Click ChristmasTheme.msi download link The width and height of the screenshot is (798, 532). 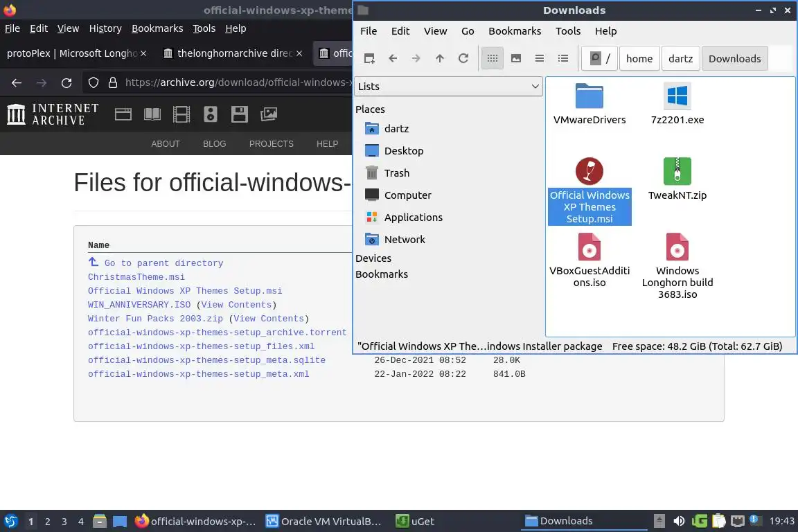pyautogui.click(x=136, y=277)
